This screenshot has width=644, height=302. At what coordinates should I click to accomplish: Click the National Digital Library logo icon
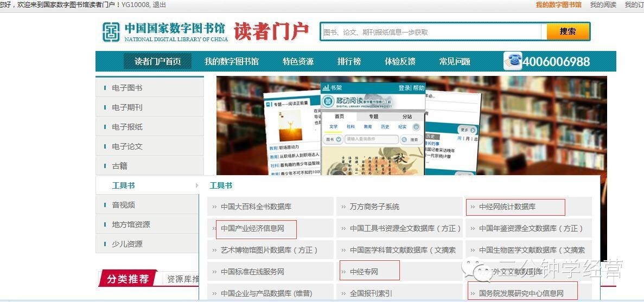pyautogui.click(x=111, y=32)
